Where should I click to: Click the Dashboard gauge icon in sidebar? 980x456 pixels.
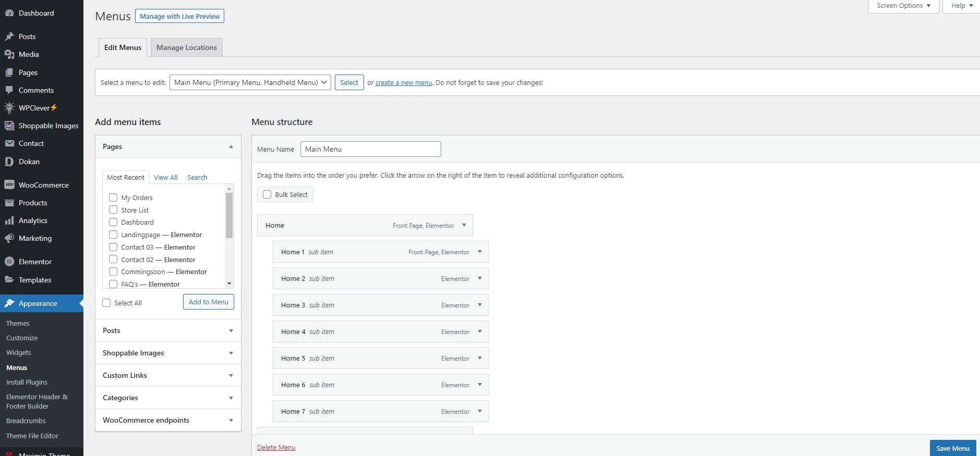[9, 13]
